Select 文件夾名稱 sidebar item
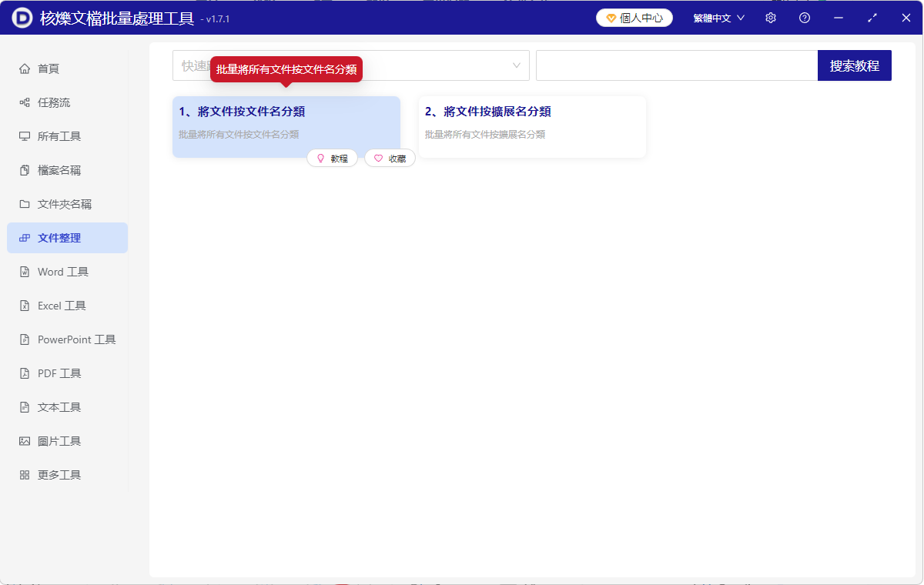924x585 pixels. [x=68, y=204]
